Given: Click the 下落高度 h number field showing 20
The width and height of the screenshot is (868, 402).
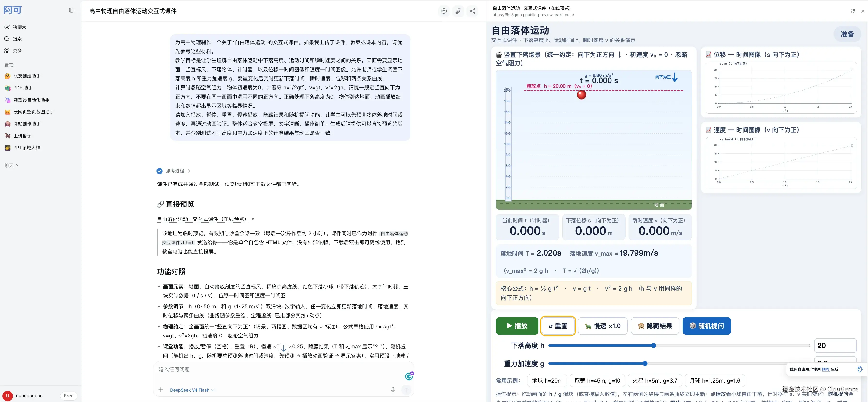Looking at the screenshot, I should point(835,346).
